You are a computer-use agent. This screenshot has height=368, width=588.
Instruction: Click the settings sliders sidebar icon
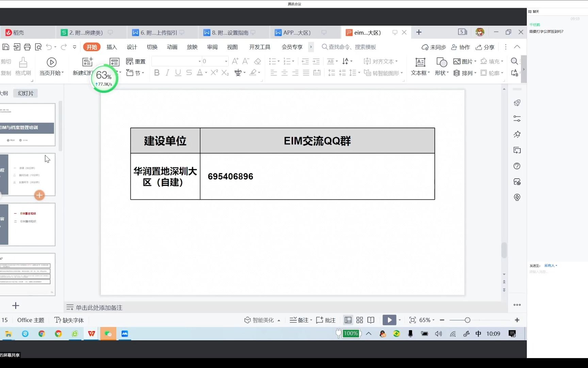tap(517, 119)
